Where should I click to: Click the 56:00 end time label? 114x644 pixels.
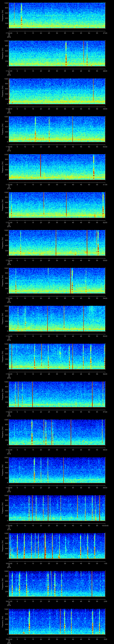click(x=105, y=374)
